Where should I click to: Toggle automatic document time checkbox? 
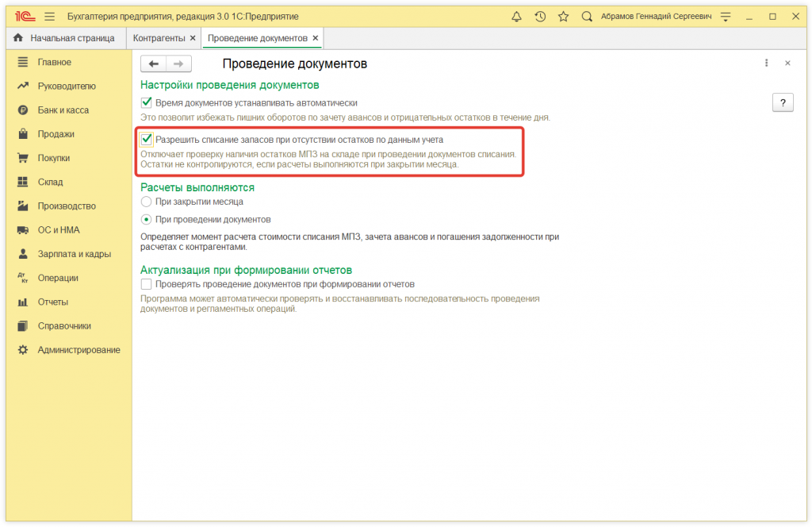[x=146, y=102]
